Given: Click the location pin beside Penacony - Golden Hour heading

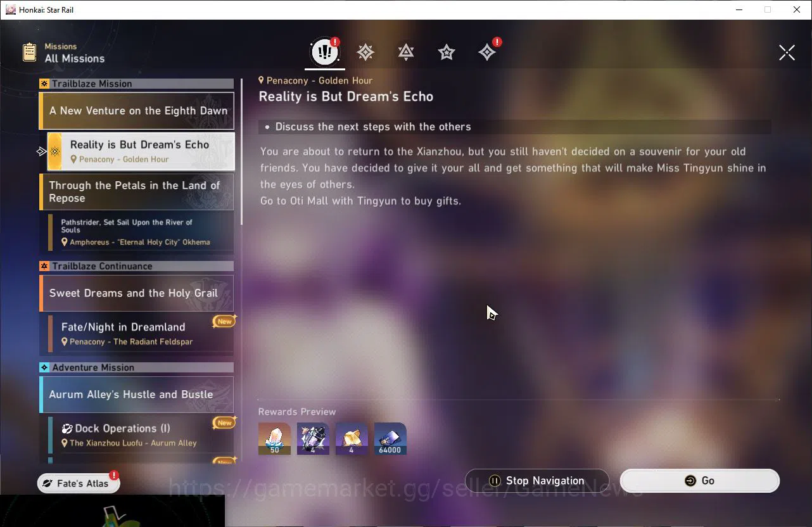Looking at the screenshot, I should 261,80.
